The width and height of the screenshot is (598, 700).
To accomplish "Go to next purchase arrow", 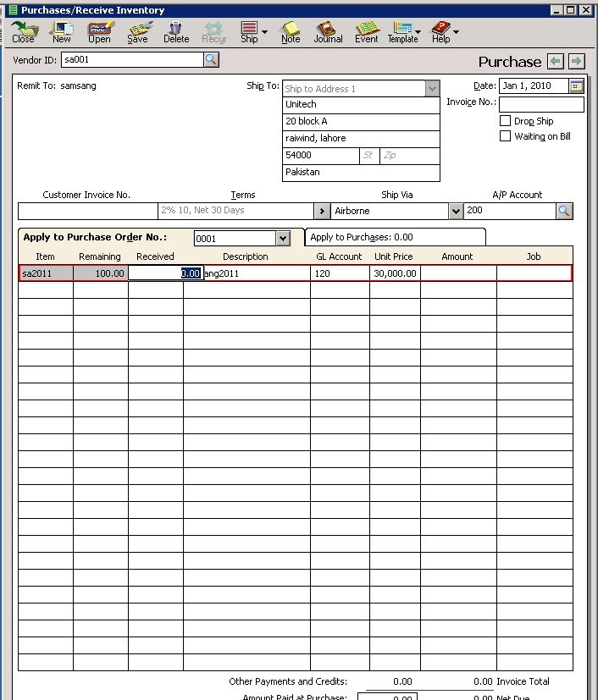I will [577, 61].
